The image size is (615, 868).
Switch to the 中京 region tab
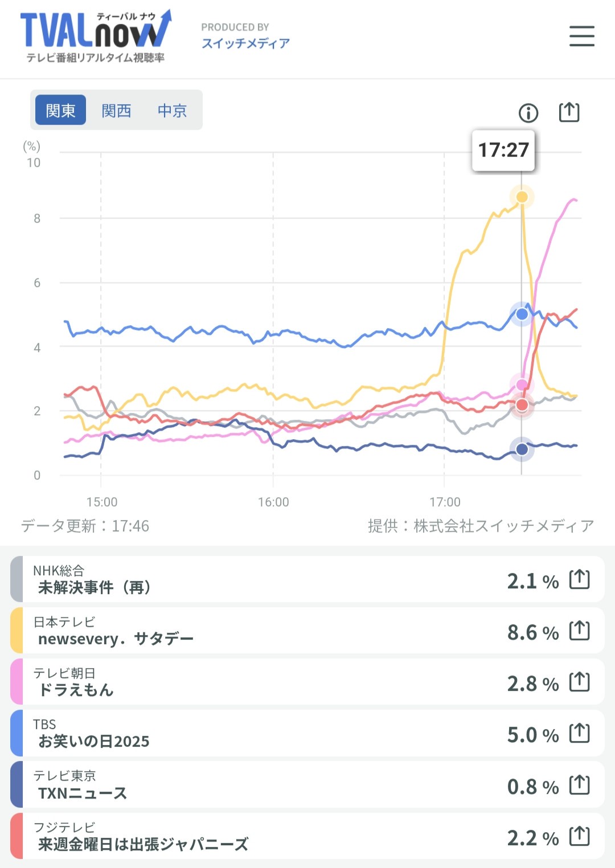coord(172,110)
